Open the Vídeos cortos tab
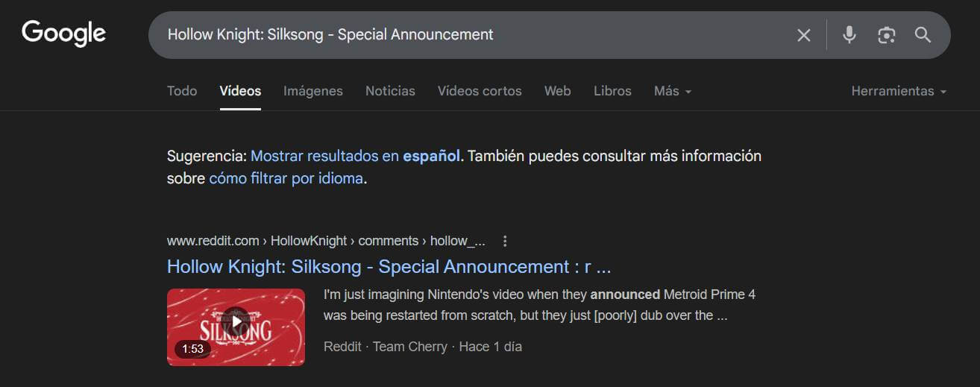This screenshot has width=980, height=387. 479,91
